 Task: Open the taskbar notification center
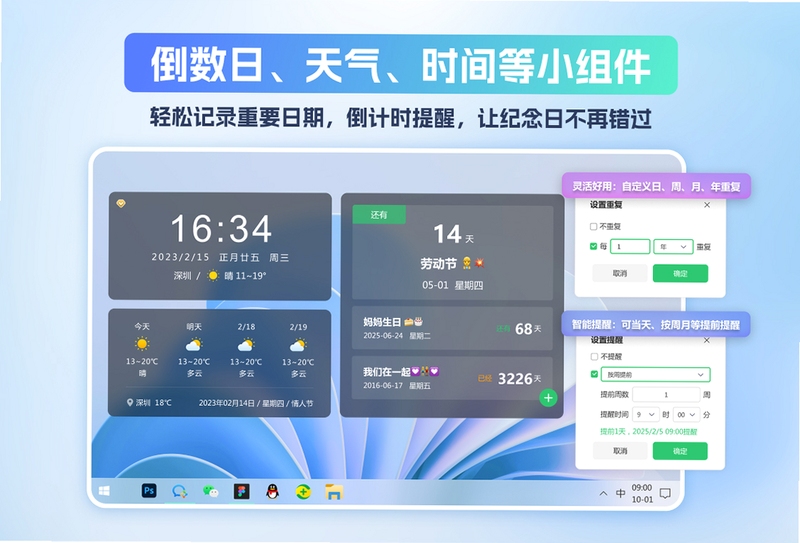665,493
